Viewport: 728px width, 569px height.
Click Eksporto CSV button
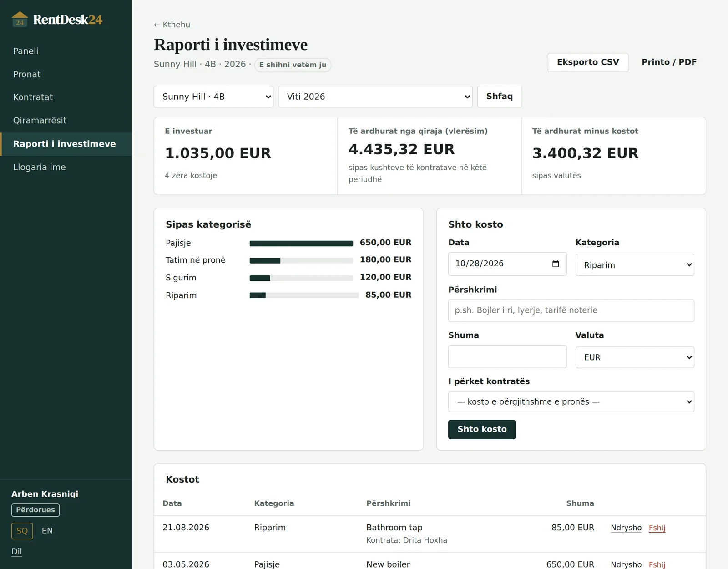[x=588, y=62]
